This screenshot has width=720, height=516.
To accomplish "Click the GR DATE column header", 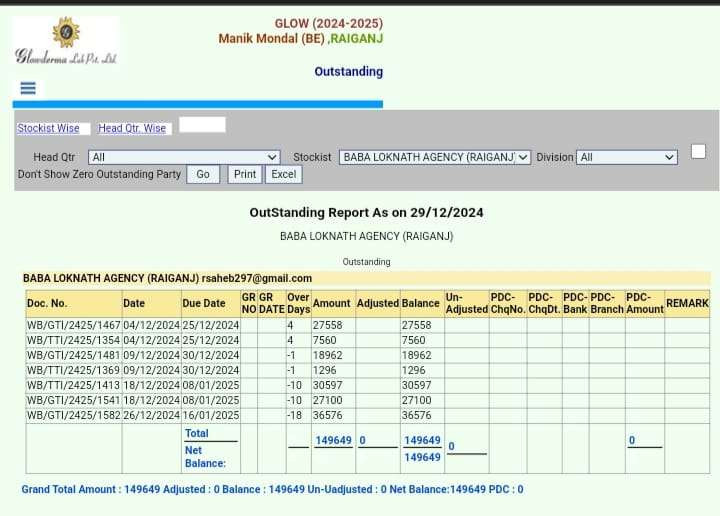I will click(272, 303).
